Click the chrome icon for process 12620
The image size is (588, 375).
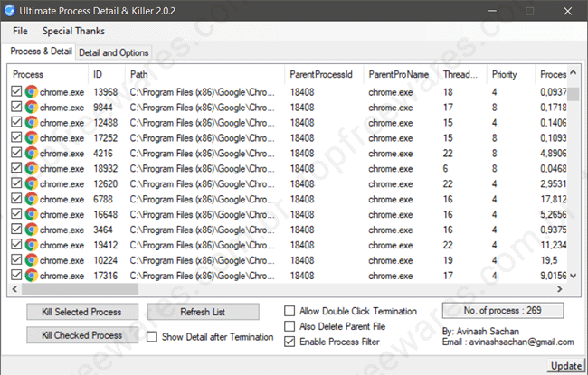tap(32, 184)
